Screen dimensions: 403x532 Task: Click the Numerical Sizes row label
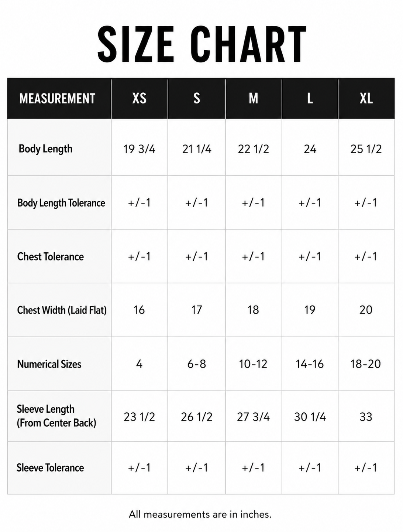(x=49, y=364)
